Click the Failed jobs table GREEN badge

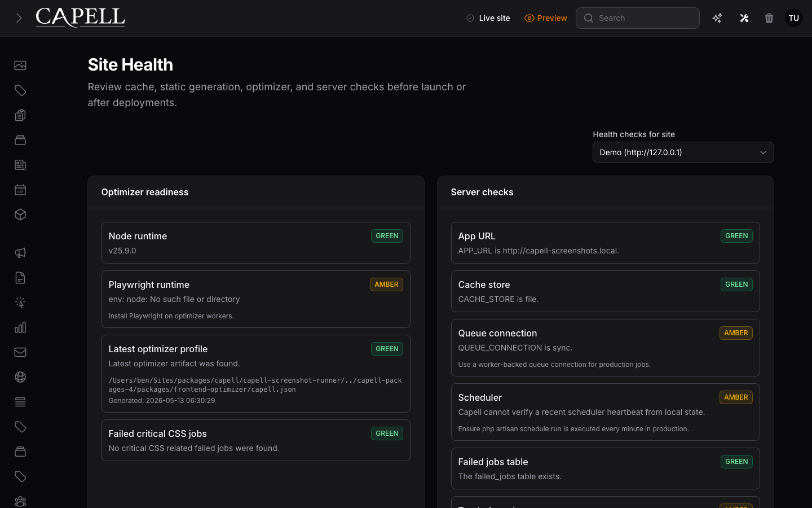736,462
